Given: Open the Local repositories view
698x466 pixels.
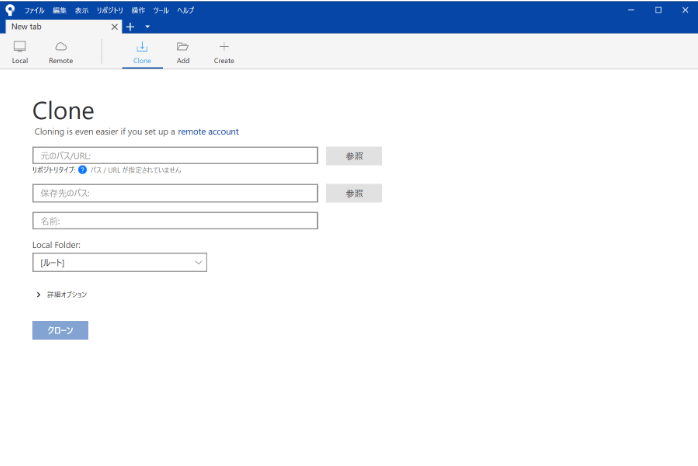Looking at the screenshot, I should pyautogui.click(x=20, y=52).
